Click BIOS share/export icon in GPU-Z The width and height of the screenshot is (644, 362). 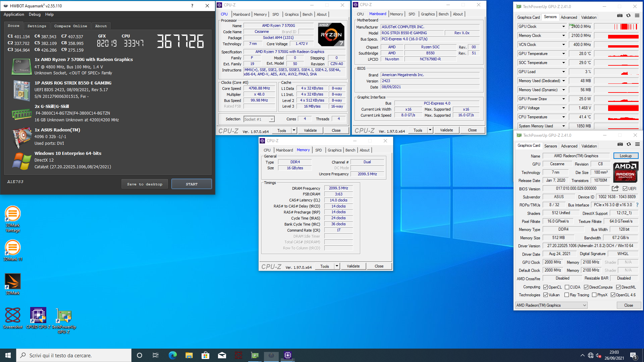pyautogui.click(x=615, y=188)
